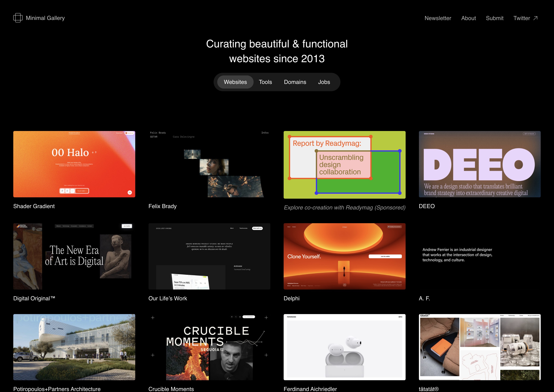Open the Shader Gradient thumbnail

[x=74, y=164]
